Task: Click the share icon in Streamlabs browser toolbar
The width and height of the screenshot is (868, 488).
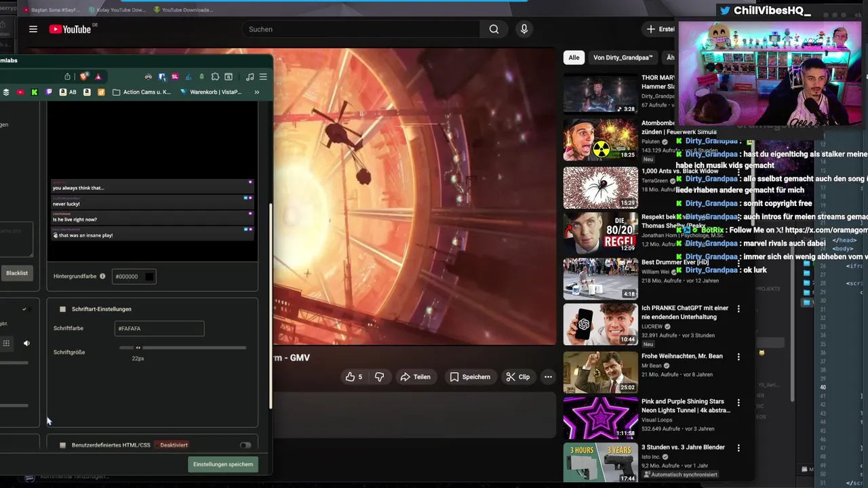Action: coord(67,77)
